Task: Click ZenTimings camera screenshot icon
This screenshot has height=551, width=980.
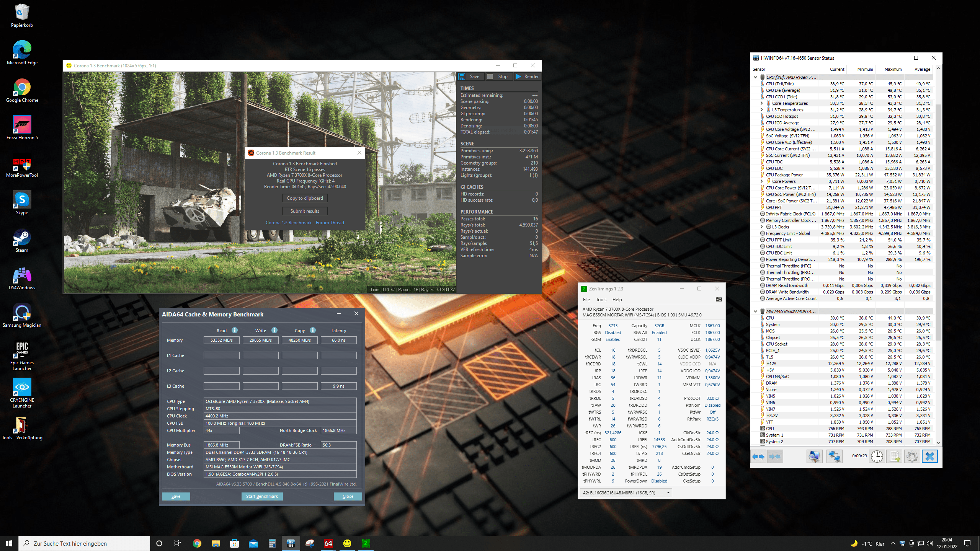Action: pos(719,300)
